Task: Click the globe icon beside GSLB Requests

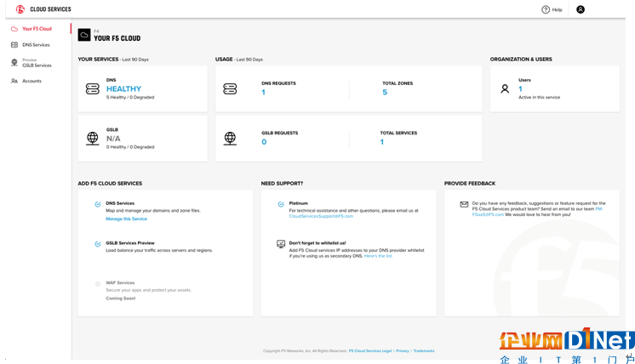Action: coord(230,139)
